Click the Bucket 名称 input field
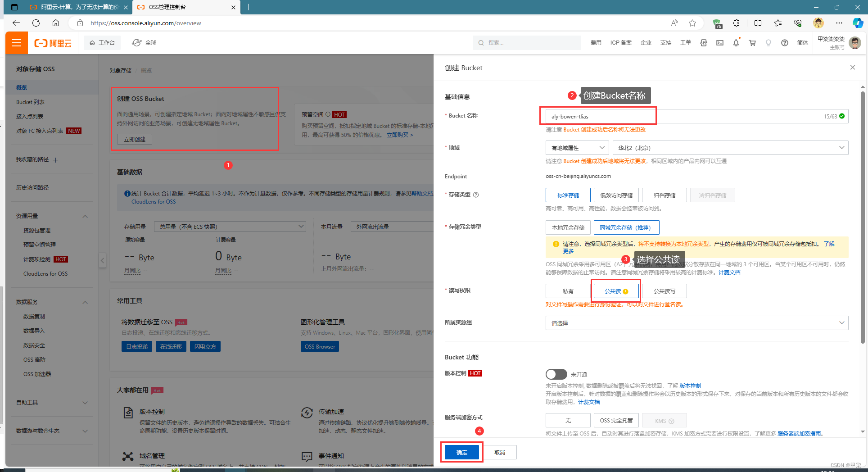 pyautogui.click(x=697, y=116)
